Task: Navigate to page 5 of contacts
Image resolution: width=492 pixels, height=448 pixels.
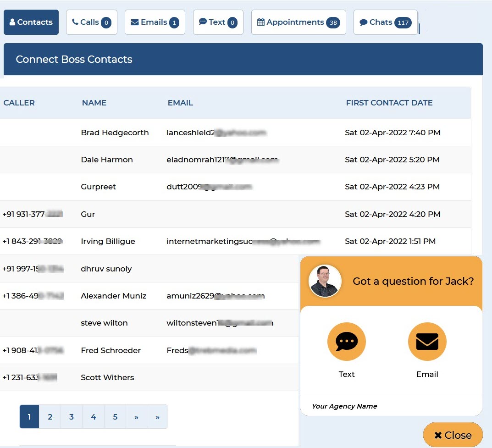Action: (115, 417)
